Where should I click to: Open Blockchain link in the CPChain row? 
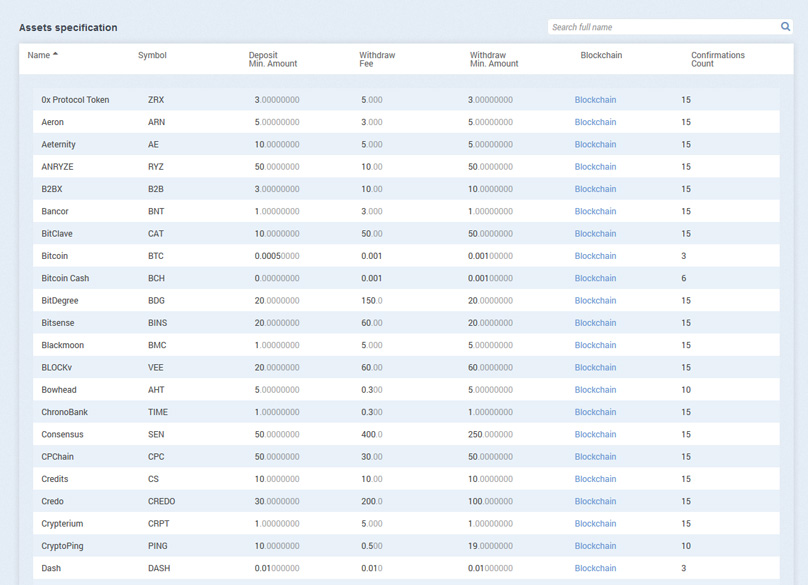(x=595, y=457)
